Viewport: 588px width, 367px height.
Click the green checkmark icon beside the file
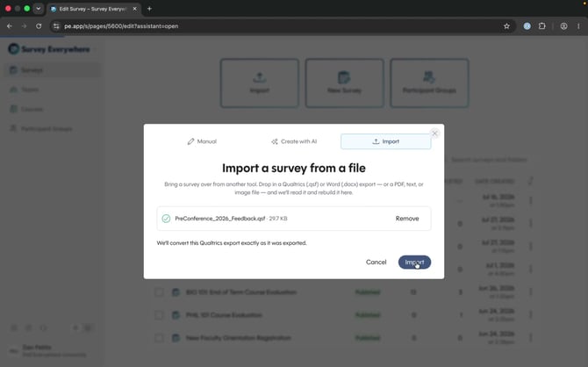(x=166, y=219)
